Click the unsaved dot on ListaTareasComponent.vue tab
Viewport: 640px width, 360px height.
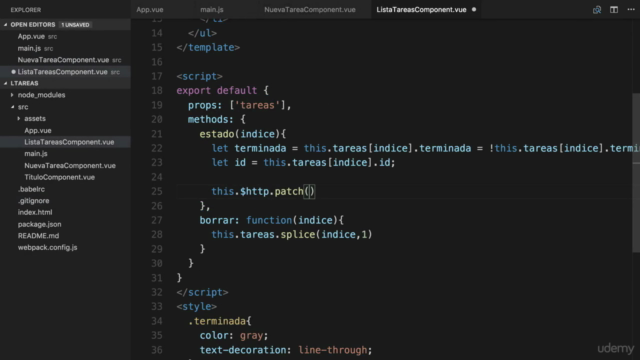(x=474, y=9)
